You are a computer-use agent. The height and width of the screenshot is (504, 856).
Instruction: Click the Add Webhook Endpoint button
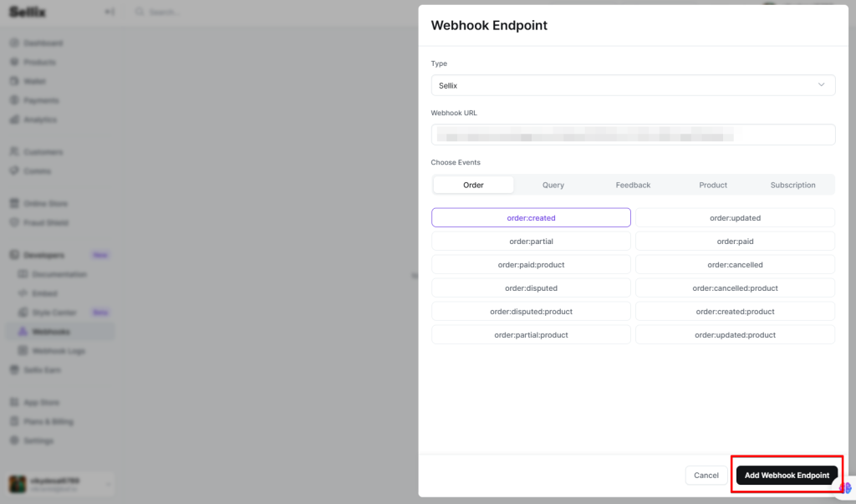(x=787, y=475)
